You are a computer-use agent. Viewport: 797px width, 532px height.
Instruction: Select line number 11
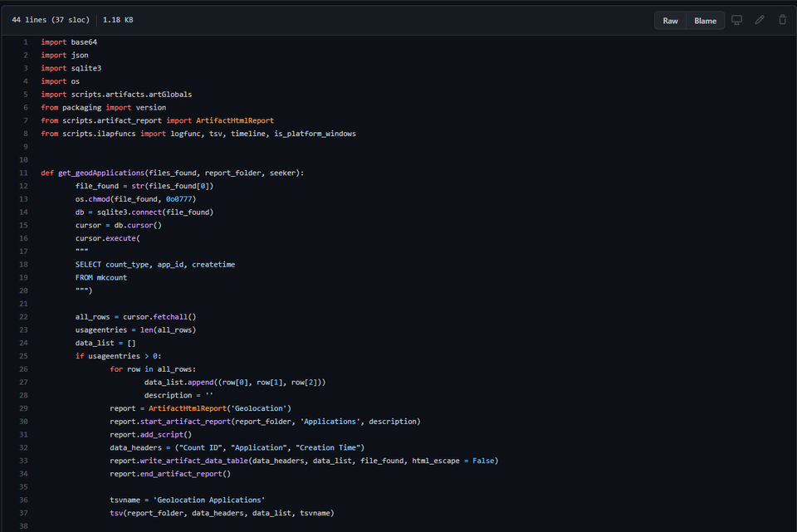pyautogui.click(x=23, y=173)
